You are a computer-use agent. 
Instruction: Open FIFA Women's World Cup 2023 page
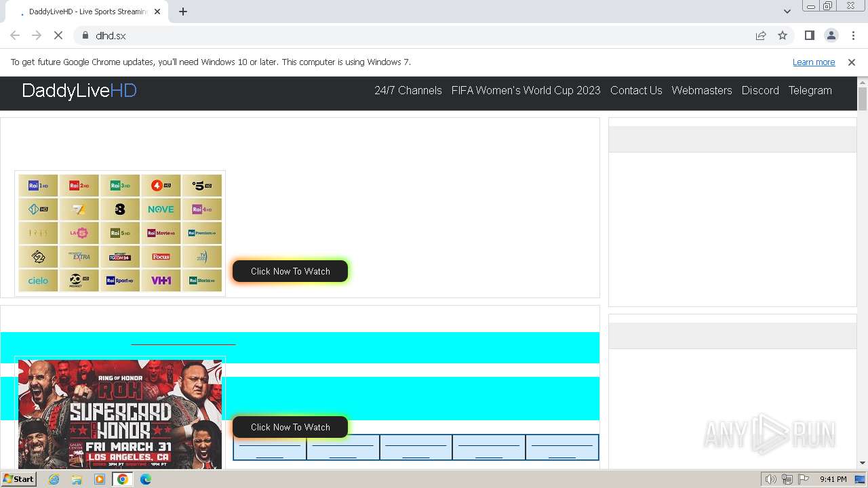tap(526, 90)
